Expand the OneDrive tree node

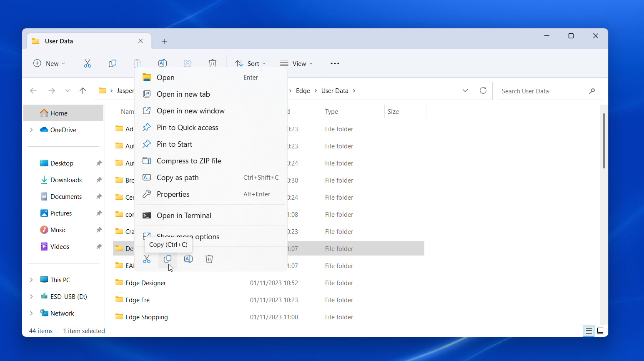[31, 130]
